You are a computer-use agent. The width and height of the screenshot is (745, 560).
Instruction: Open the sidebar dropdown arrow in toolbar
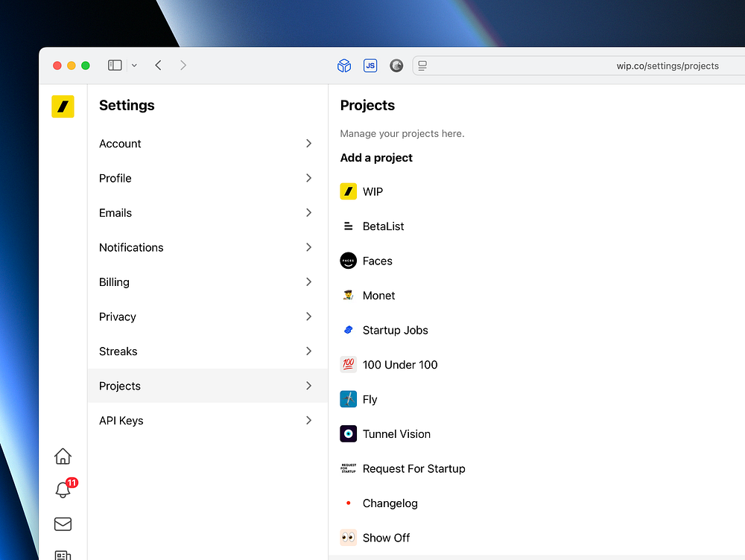(x=134, y=66)
